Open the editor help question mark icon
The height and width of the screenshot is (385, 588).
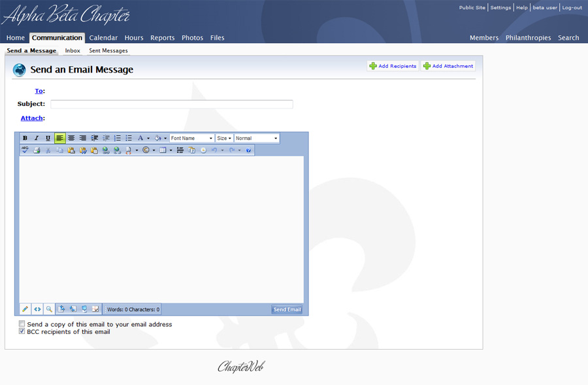coord(248,150)
